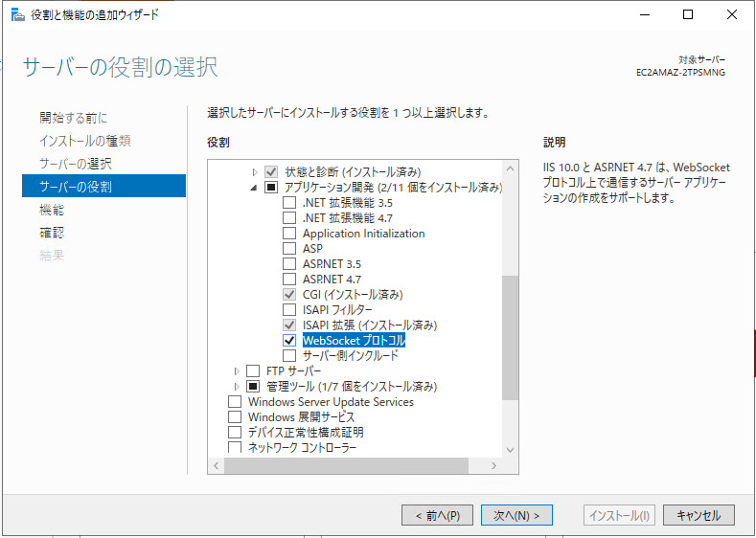Select Application Initialization row text
This screenshot has width=756, height=538.
363,234
